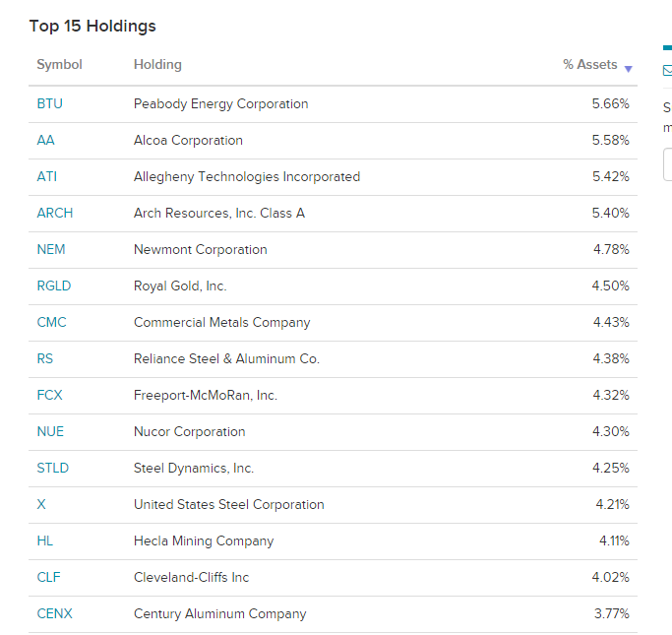Open the ATI ticker link

point(46,176)
